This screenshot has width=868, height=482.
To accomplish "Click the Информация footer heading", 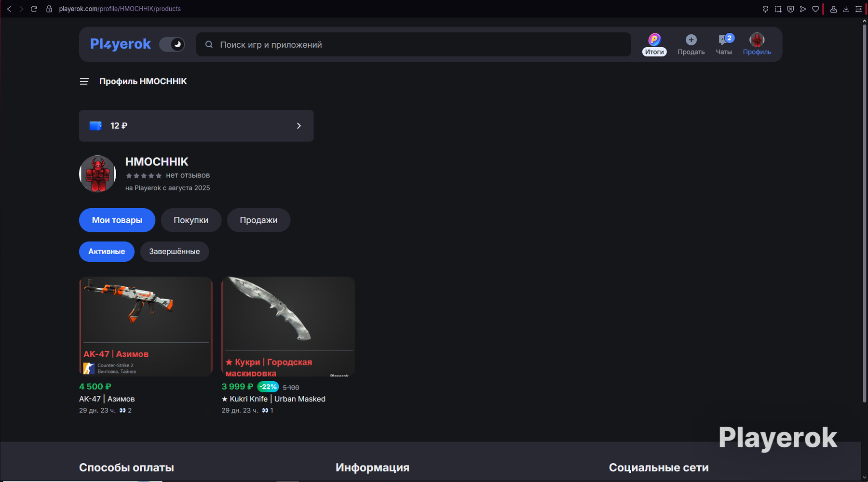I will pos(372,468).
